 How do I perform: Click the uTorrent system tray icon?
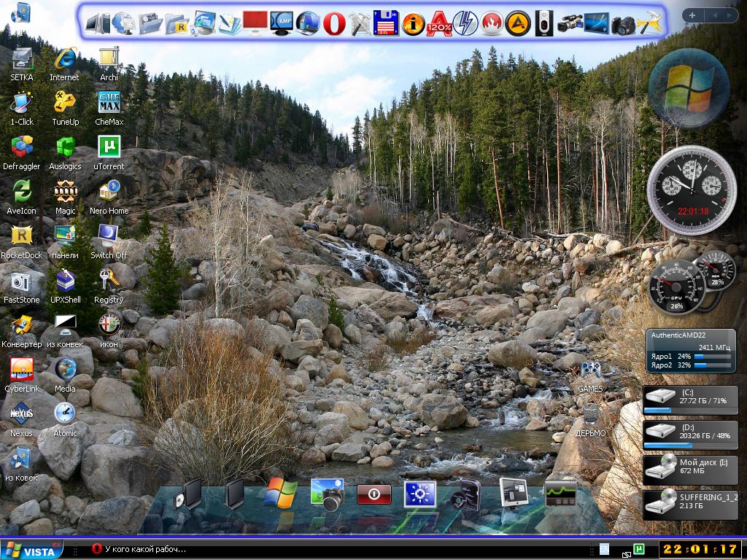[639, 549]
